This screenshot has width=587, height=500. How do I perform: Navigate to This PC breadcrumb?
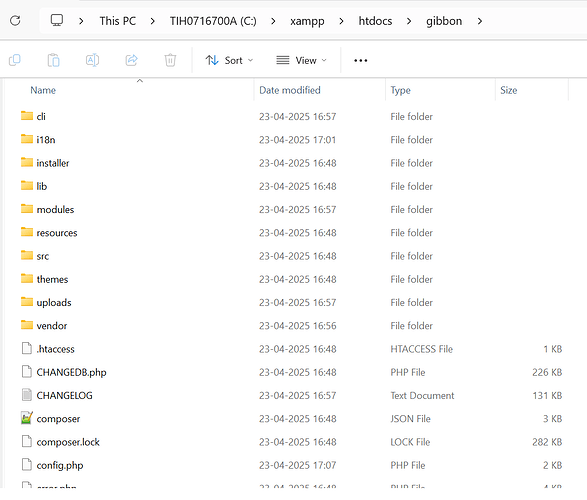(x=118, y=21)
